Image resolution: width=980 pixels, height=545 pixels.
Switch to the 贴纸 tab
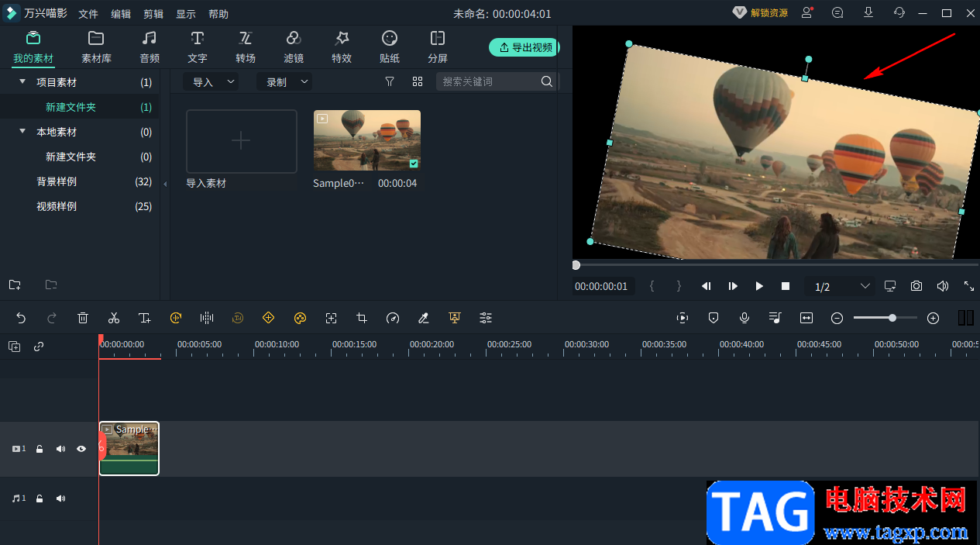[390, 47]
